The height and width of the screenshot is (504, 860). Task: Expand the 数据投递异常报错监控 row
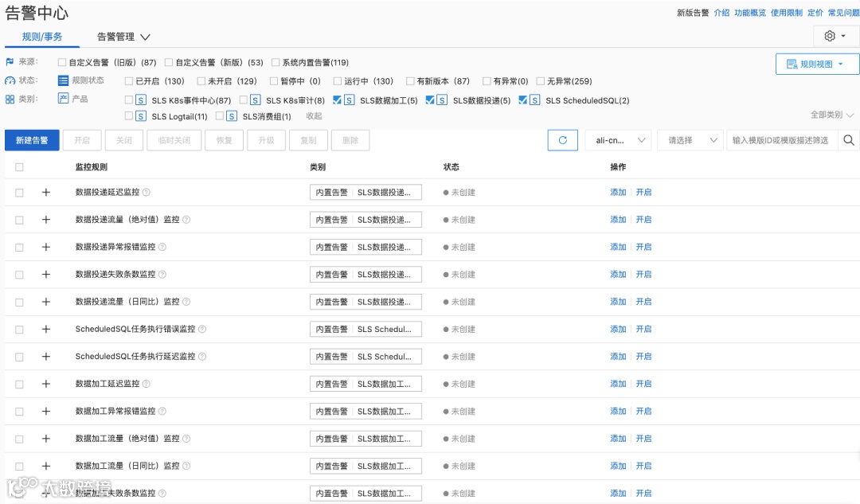point(46,248)
